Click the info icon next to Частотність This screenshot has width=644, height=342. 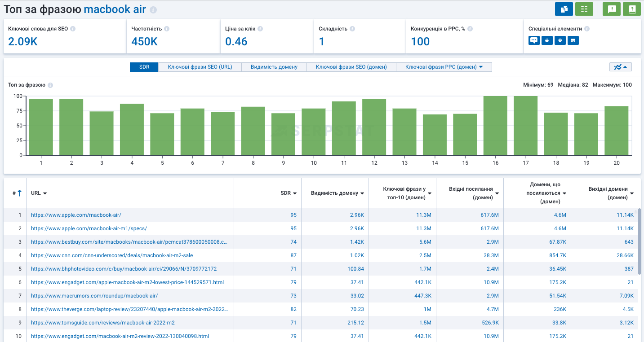(x=167, y=29)
